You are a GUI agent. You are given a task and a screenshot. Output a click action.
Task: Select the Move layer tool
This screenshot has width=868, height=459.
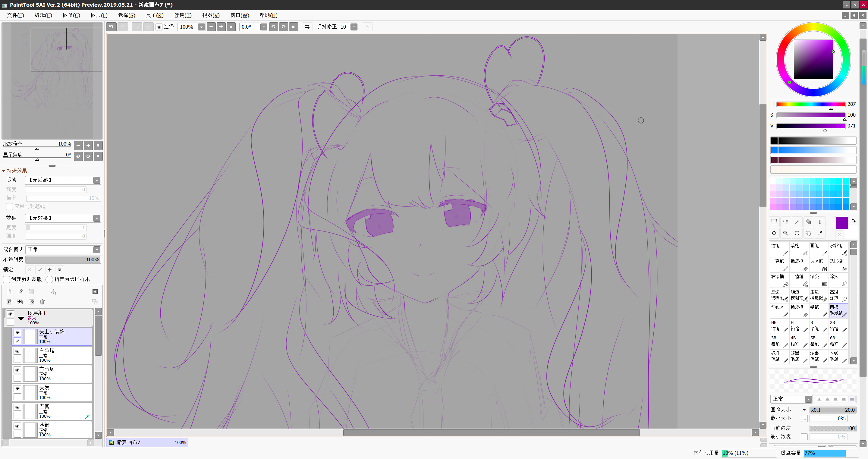(774, 233)
